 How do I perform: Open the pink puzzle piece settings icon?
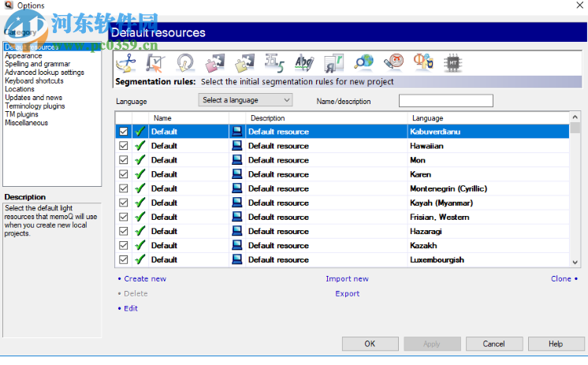[215, 63]
